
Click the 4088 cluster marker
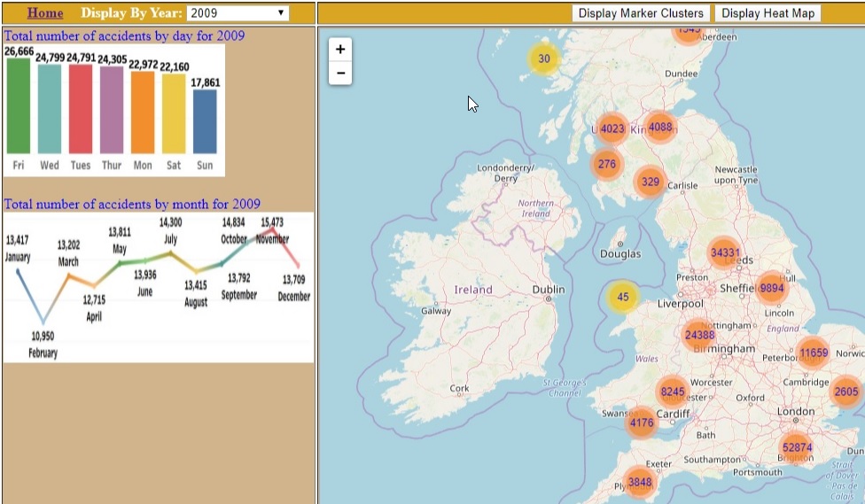(659, 128)
